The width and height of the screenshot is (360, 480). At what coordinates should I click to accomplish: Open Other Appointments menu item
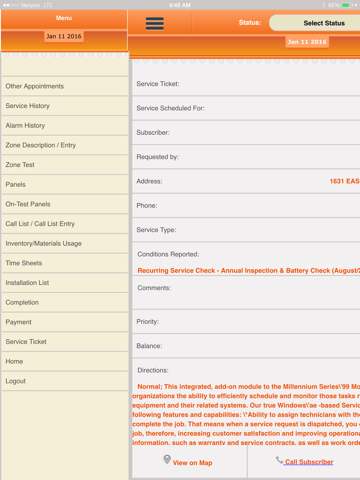click(65, 86)
